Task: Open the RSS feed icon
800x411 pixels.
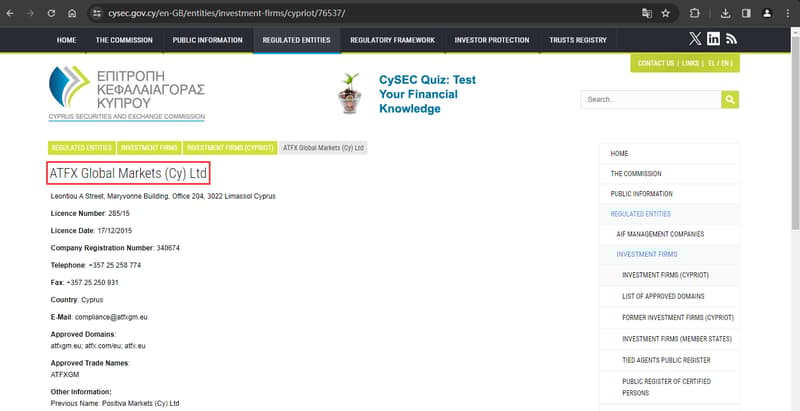Action: 731,39
